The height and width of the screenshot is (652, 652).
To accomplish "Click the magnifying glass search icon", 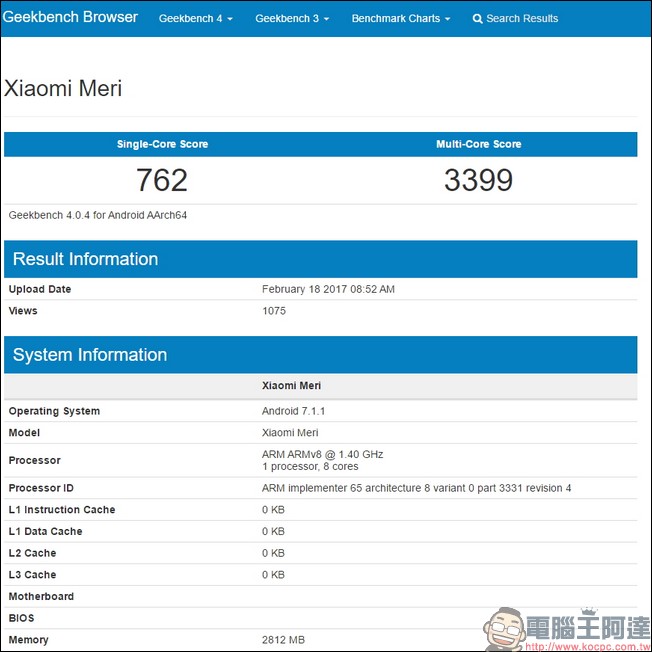I will coord(477,19).
